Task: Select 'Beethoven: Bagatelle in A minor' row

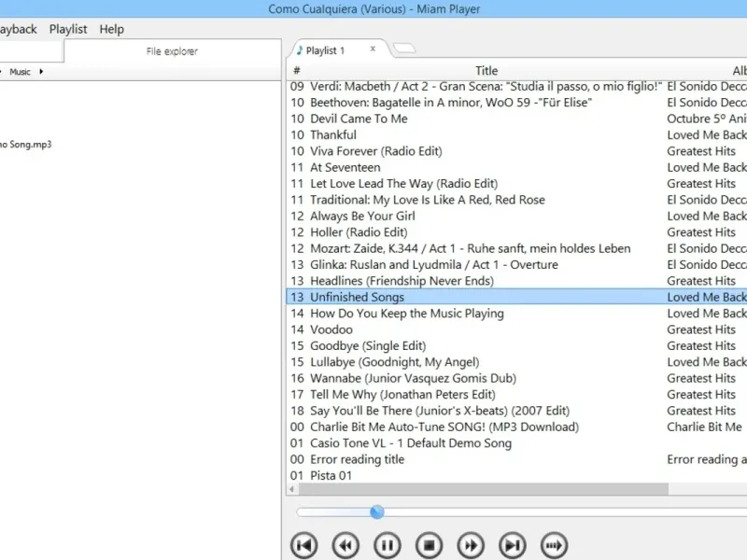Action: 516,103
